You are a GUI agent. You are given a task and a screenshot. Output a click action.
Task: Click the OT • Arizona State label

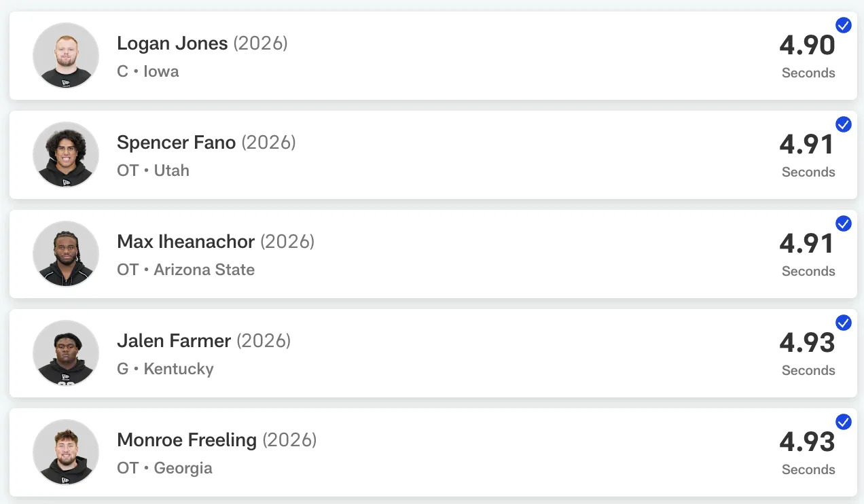[185, 270]
